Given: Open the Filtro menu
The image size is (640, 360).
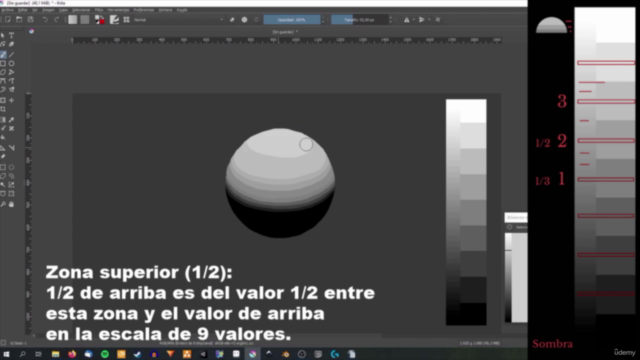Looking at the screenshot, I should (x=99, y=10).
